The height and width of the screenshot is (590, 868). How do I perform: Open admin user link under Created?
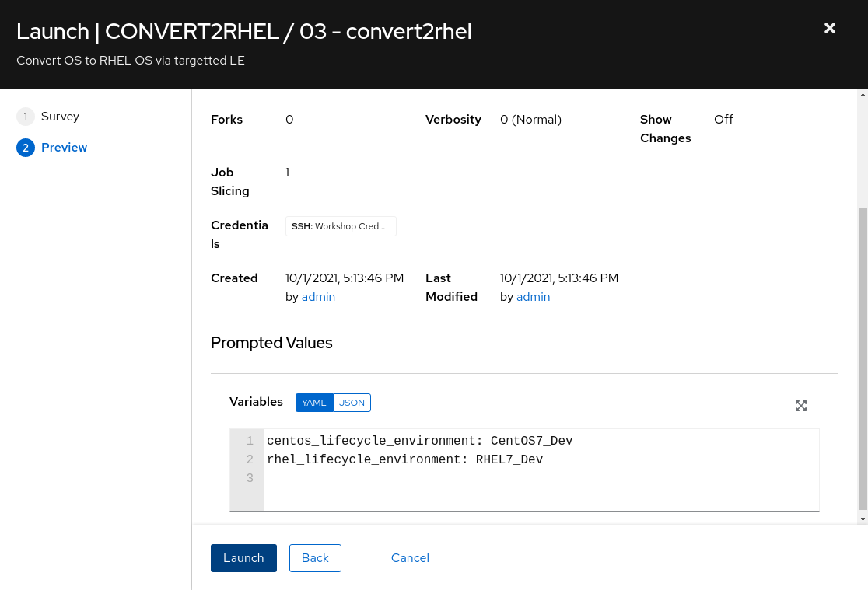318,297
